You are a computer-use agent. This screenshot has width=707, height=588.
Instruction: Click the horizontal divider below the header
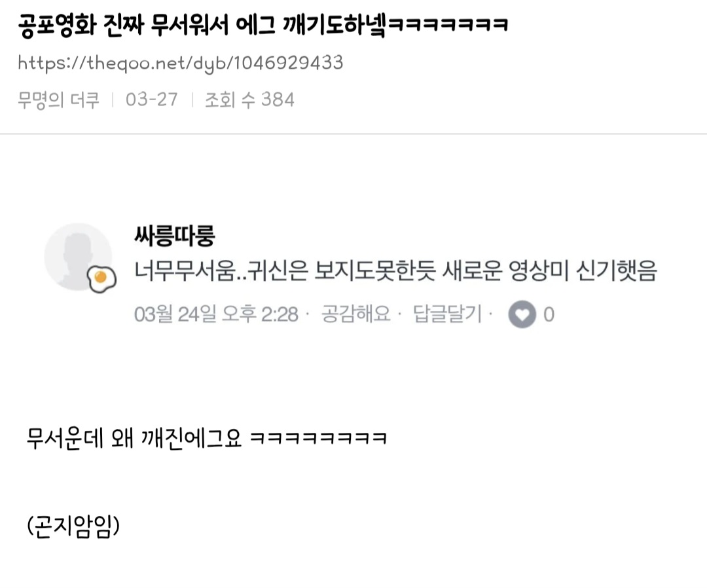[353, 134]
